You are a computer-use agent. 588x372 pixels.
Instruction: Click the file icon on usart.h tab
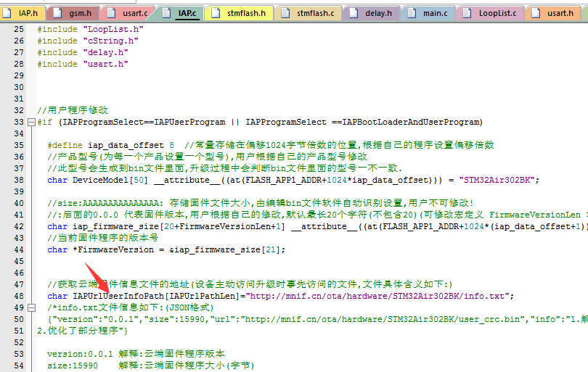pos(536,13)
